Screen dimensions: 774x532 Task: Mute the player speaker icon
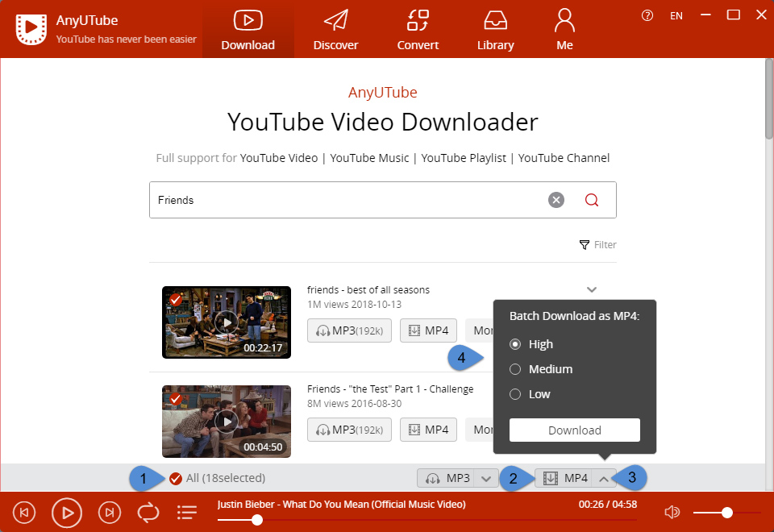click(672, 513)
